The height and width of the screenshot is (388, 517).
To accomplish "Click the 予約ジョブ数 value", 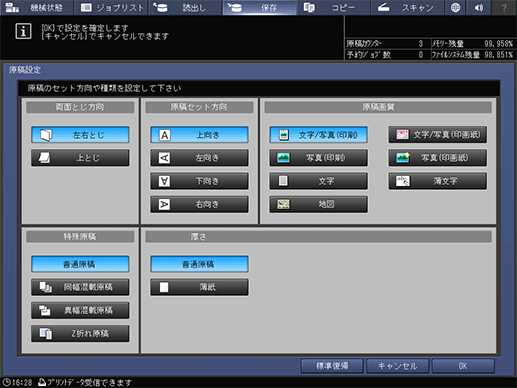I will [x=421, y=55].
